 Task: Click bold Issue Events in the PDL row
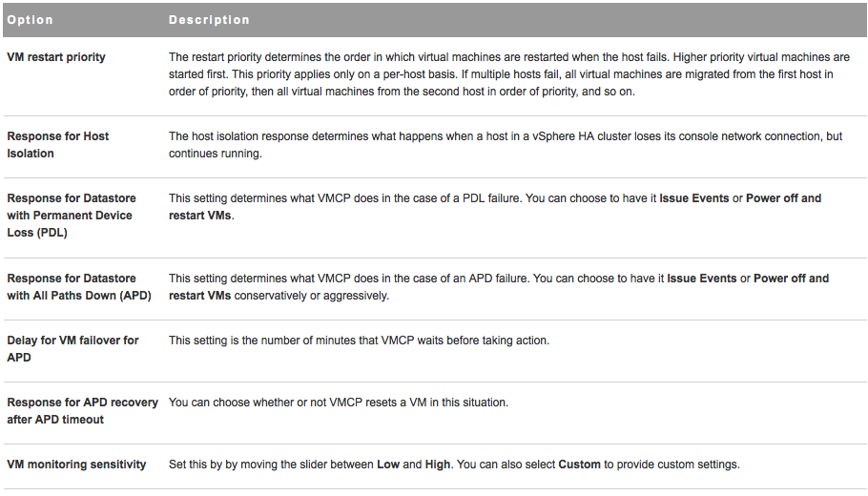tap(697, 198)
